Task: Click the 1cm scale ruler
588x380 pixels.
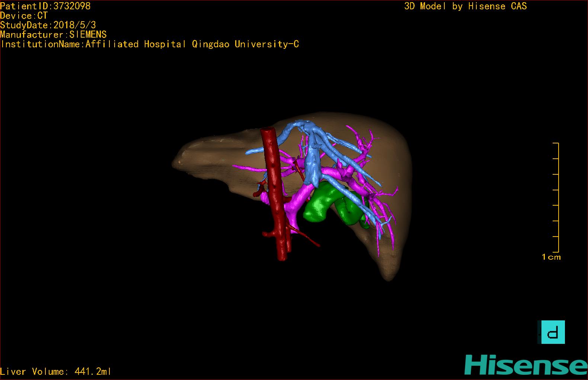Action: (x=556, y=197)
